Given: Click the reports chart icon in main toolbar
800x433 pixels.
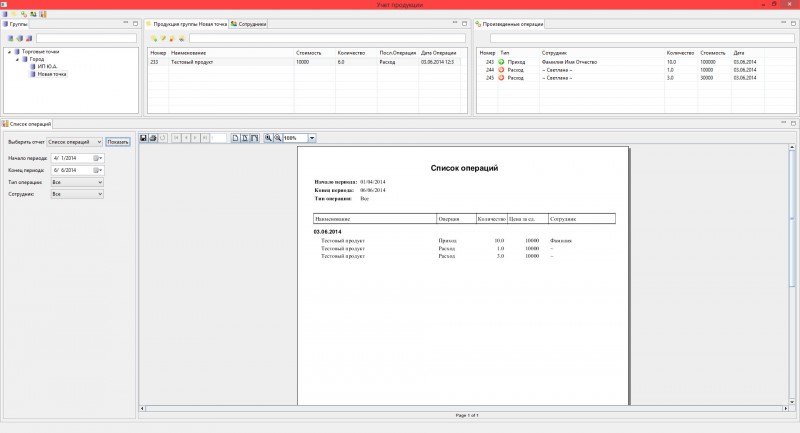Looking at the screenshot, I should (43, 14).
